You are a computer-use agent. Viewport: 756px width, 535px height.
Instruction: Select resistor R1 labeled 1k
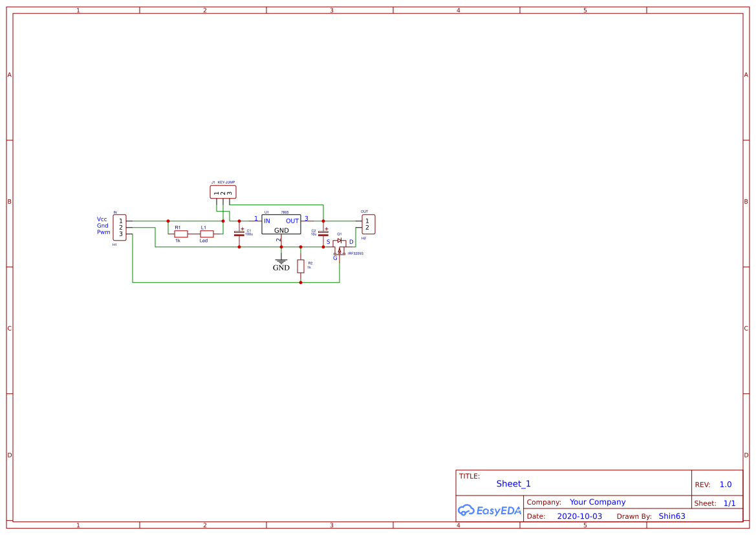point(181,234)
